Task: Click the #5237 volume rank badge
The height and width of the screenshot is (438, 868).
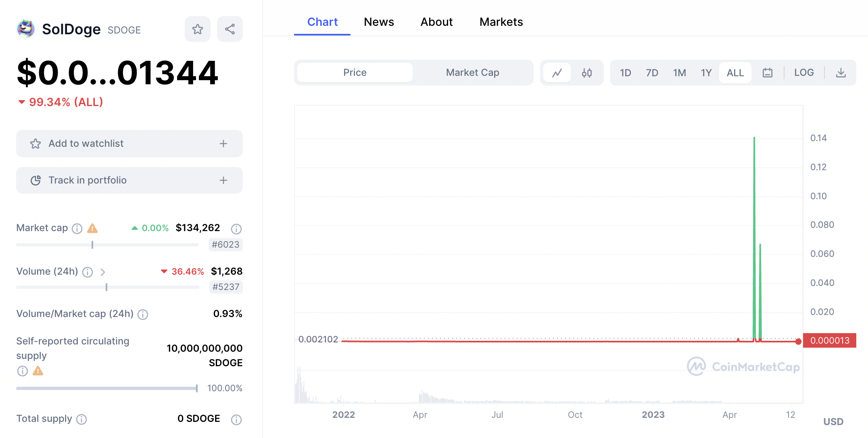Action: click(x=226, y=287)
